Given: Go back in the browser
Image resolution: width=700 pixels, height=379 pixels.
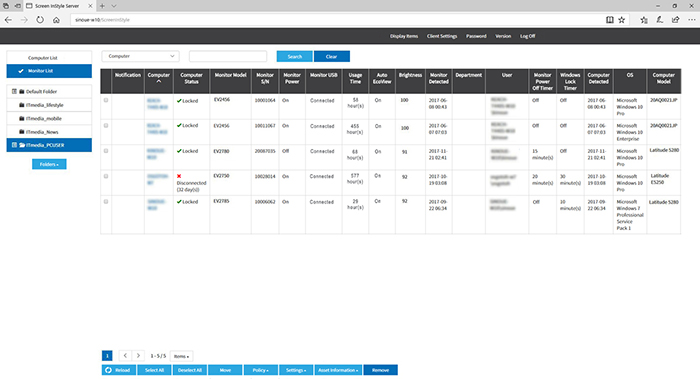Looking at the screenshot, I should point(8,20).
